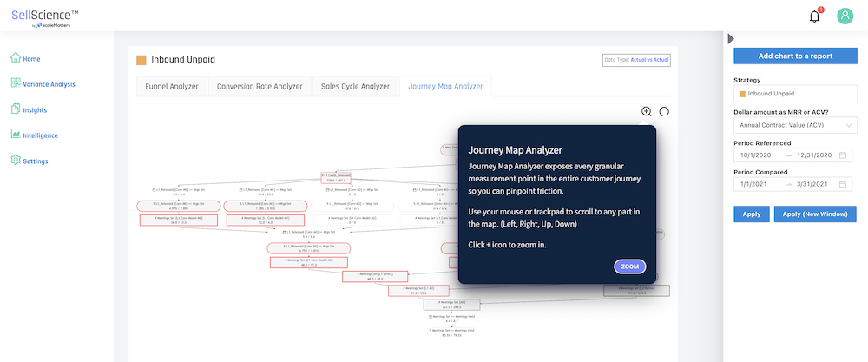Viewport: 868px width, 362px height.
Task: Click the Intelligence chart icon
Action: 16,135
